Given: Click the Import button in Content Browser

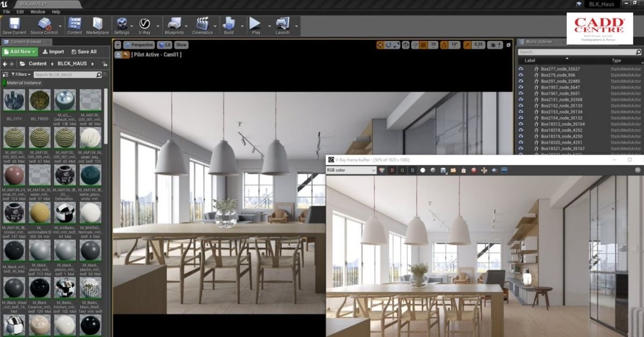Looking at the screenshot, I should click(53, 52).
